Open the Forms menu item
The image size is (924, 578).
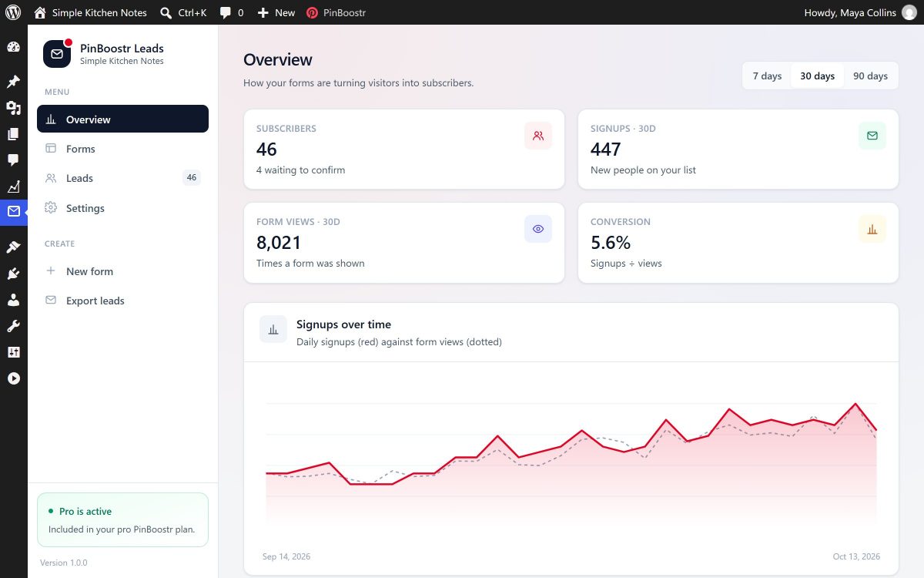coord(122,149)
